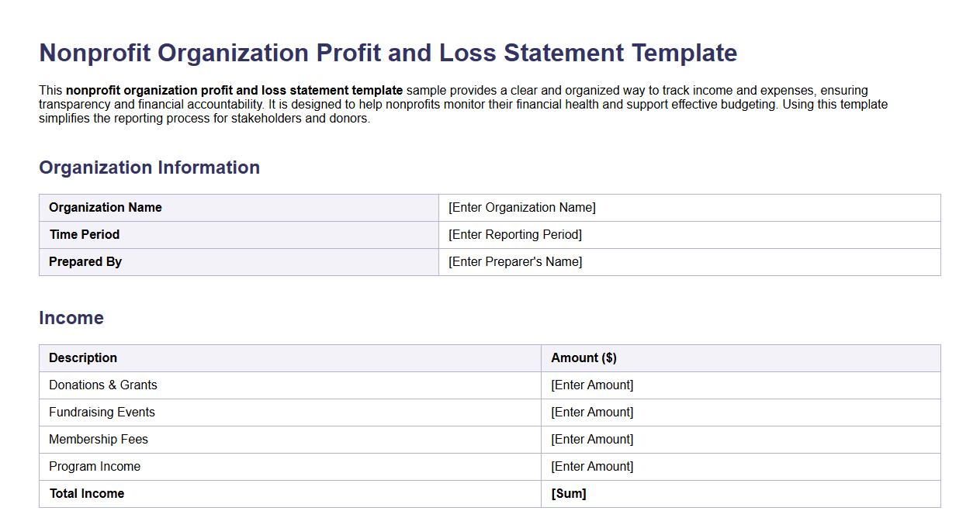Click the Donations & Grants row label
Screen dimensions: 980x511
(x=102, y=385)
